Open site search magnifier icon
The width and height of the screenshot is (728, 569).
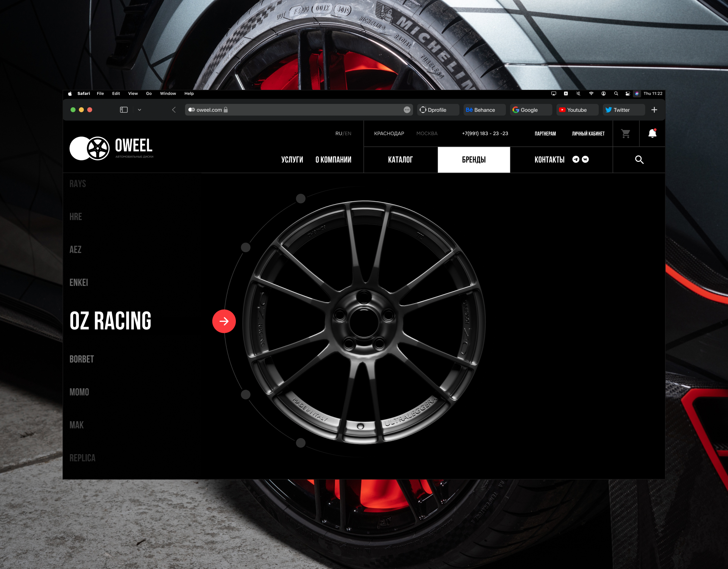click(639, 160)
